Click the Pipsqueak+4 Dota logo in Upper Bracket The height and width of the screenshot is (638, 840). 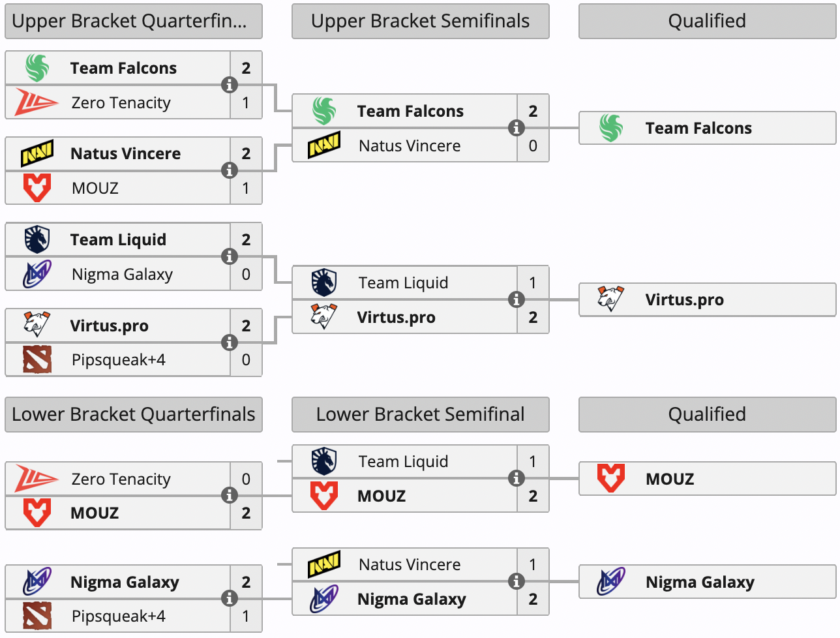[37, 359]
